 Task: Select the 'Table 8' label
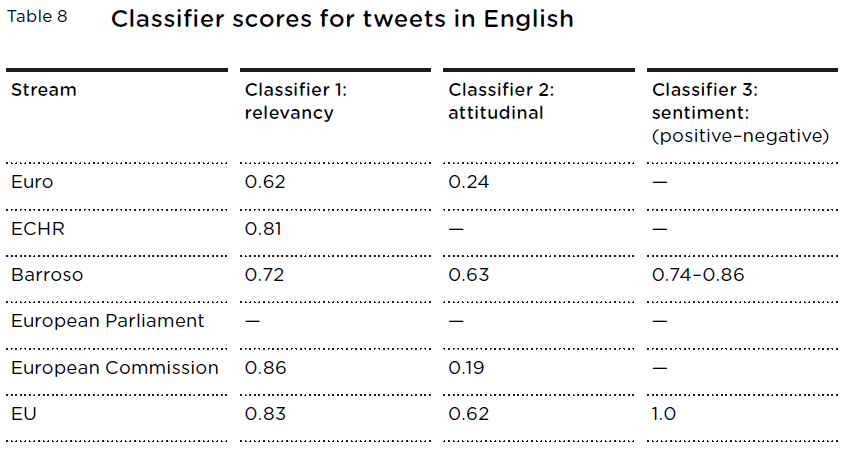[37, 17]
